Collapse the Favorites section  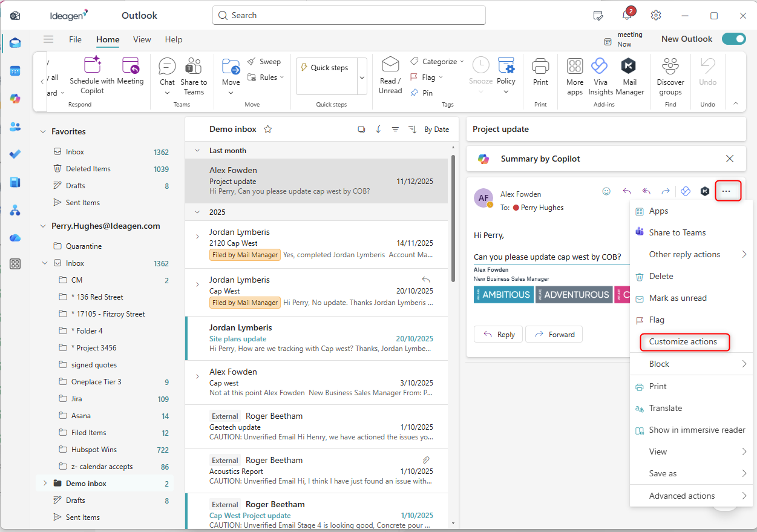pos(43,131)
